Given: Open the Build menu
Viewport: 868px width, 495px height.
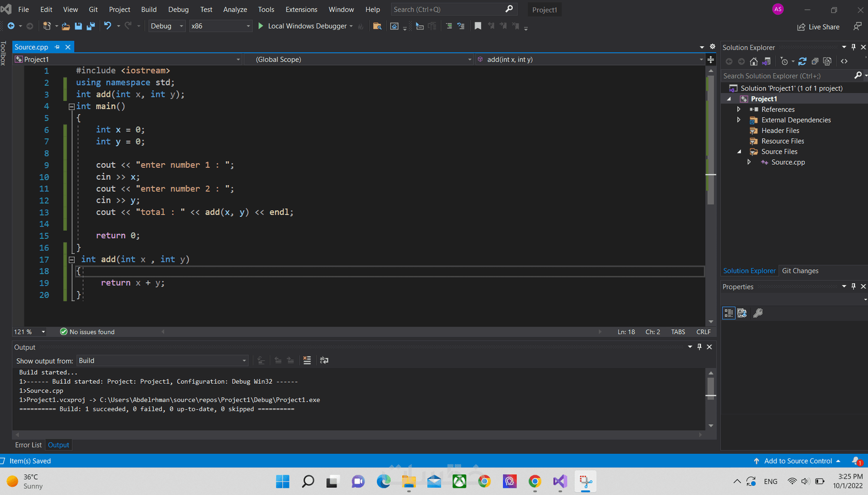Looking at the screenshot, I should tap(149, 9).
